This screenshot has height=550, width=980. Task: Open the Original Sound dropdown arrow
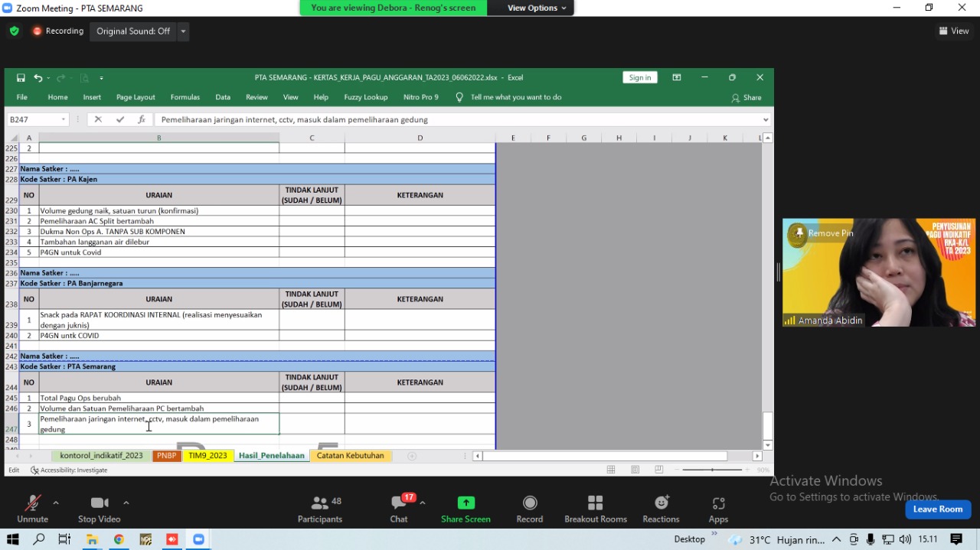183,31
